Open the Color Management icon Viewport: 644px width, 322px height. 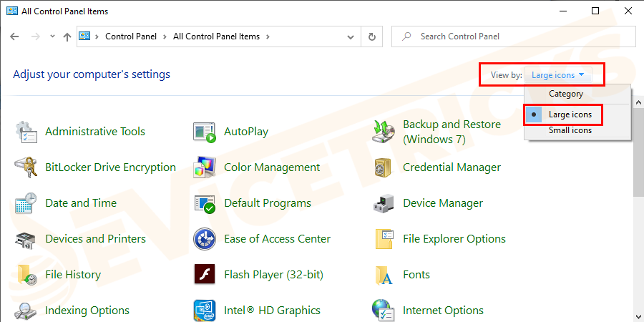205,167
